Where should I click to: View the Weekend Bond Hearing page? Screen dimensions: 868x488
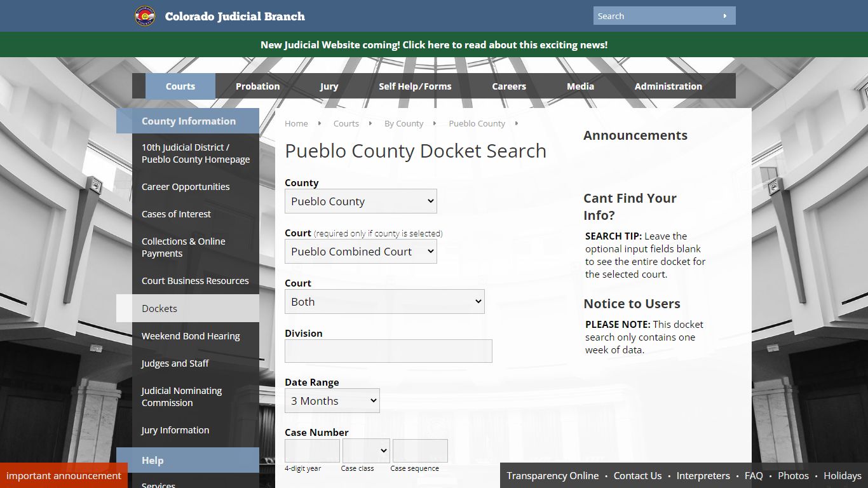coord(191,335)
